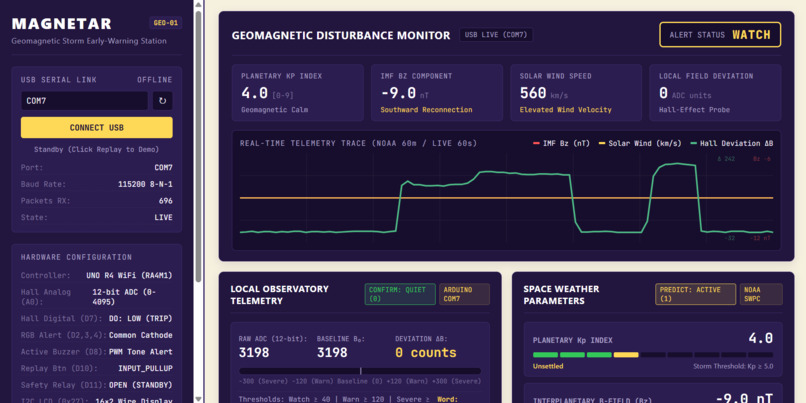This screenshot has height=403, width=806.
Task: Click the Safety Relay 'OPEN (STANDBY)' value
Action: click(x=141, y=385)
